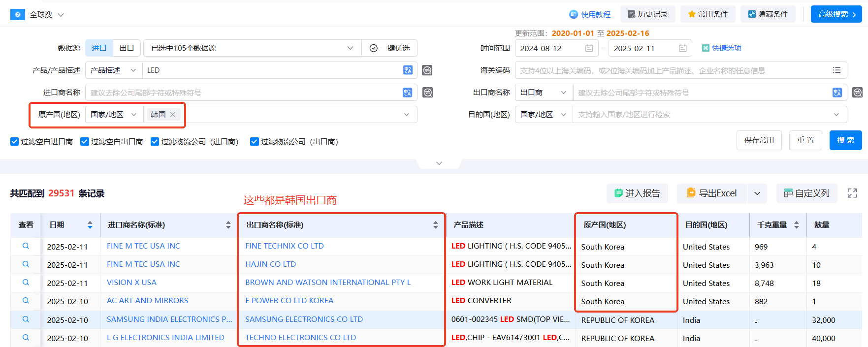The height and width of the screenshot is (347, 868).
Task: Sort by date column arrows
Action: [90, 225]
